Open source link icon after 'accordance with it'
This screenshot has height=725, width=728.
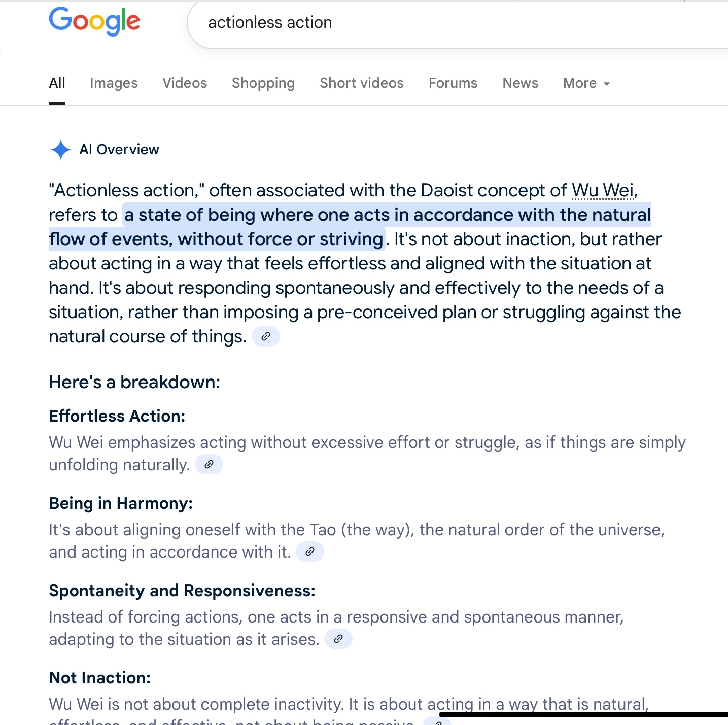tap(310, 551)
